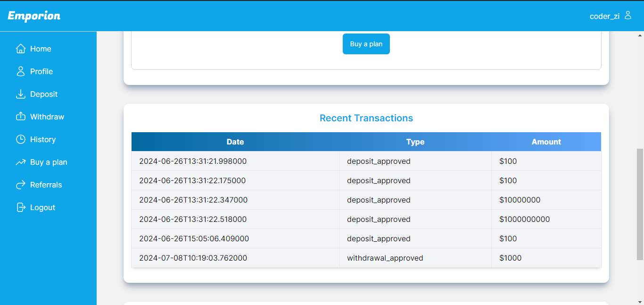This screenshot has height=305, width=644.
Task: Click $100 in the 13:31:21.998000 row
Action: tap(508, 161)
